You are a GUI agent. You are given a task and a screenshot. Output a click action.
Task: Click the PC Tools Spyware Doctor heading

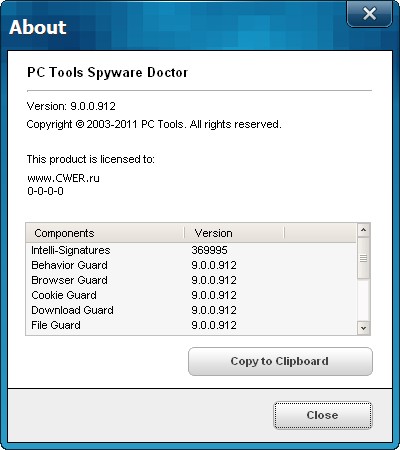[x=107, y=72]
